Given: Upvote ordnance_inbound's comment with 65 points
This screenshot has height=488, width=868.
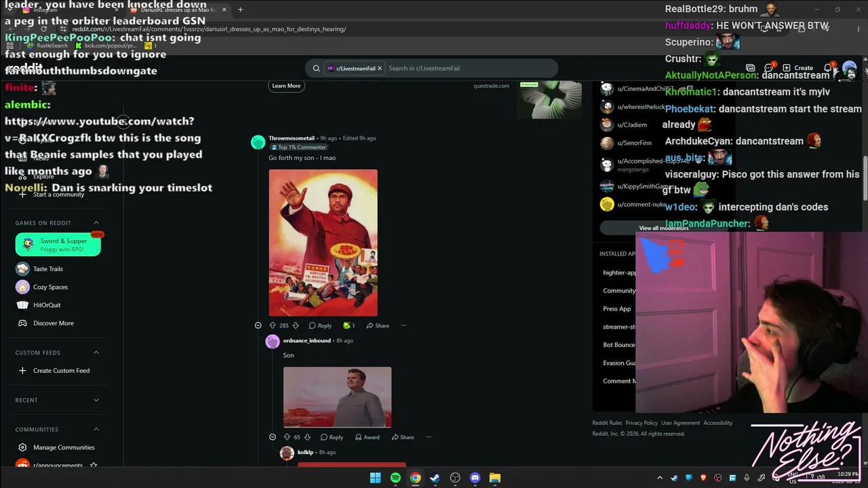Looking at the screenshot, I should [x=287, y=437].
